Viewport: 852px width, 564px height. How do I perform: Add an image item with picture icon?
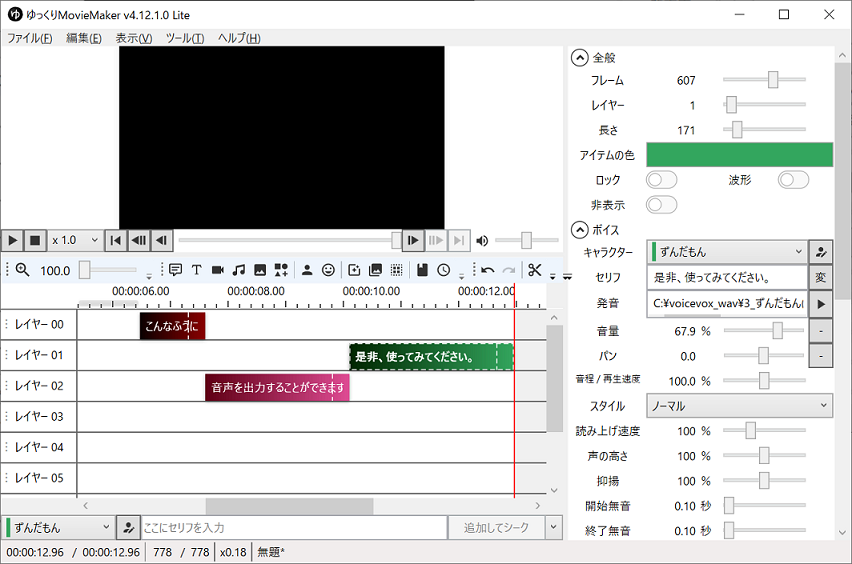point(260,270)
